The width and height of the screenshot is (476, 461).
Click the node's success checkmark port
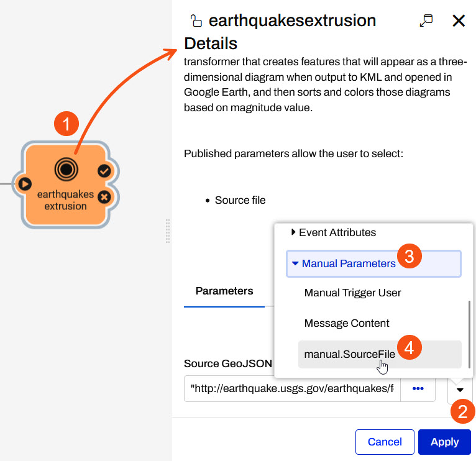pos(104,171)
